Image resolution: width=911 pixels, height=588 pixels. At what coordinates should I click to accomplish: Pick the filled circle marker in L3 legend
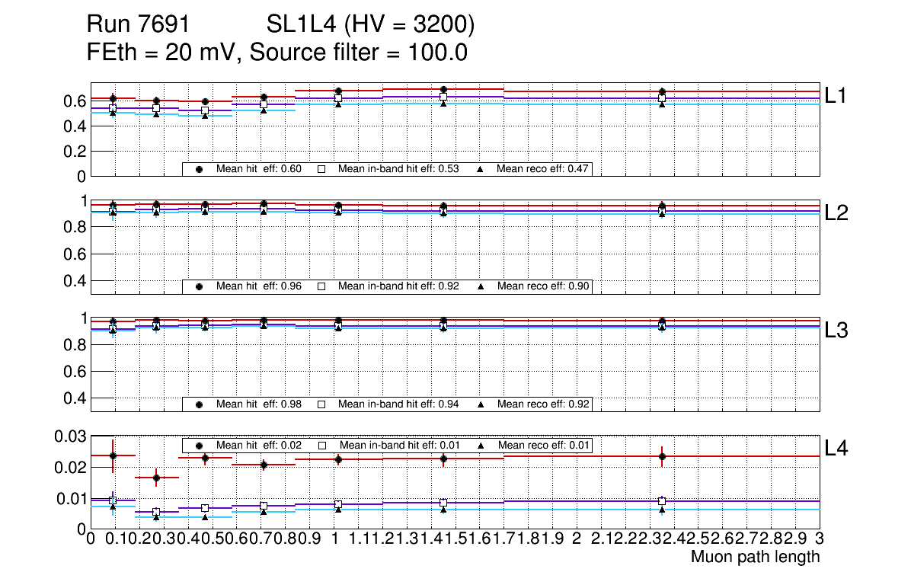(200, 404)
